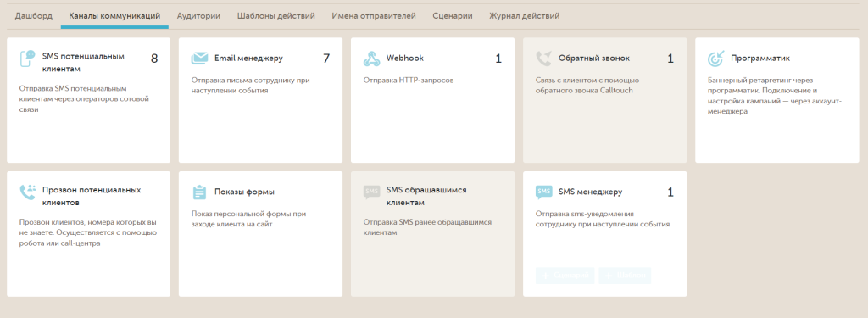Open the SMS потенциальным клиентам card title
The image size is (868, 318).
click(x=84, y=63)
